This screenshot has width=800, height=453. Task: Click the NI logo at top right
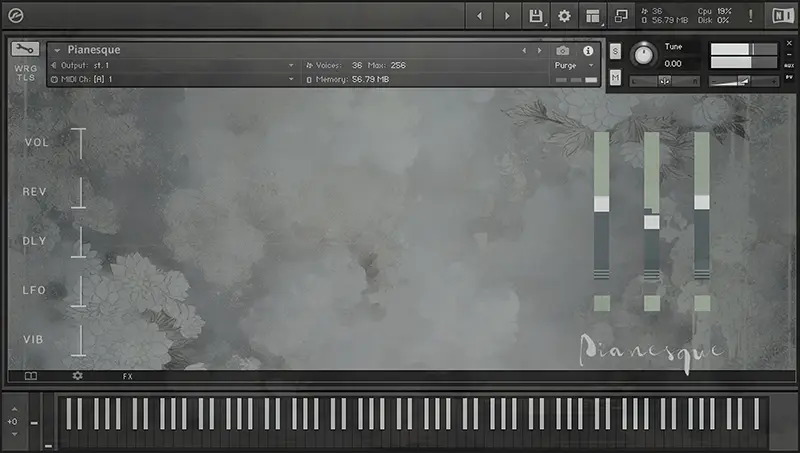[x=783, y=16]
